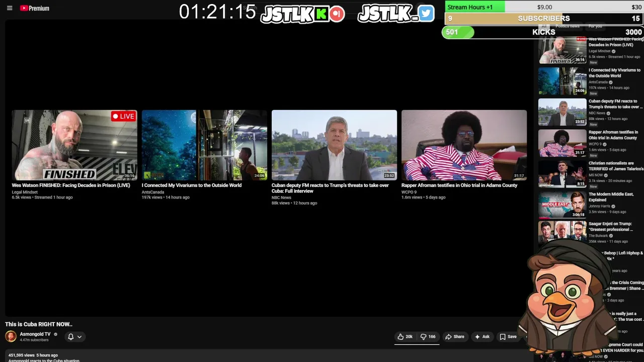Viewport: 644px width, 362px height.
Task: Click sidebar thumbnail of NBC News Cuba interview
Action: pos(562,112)
